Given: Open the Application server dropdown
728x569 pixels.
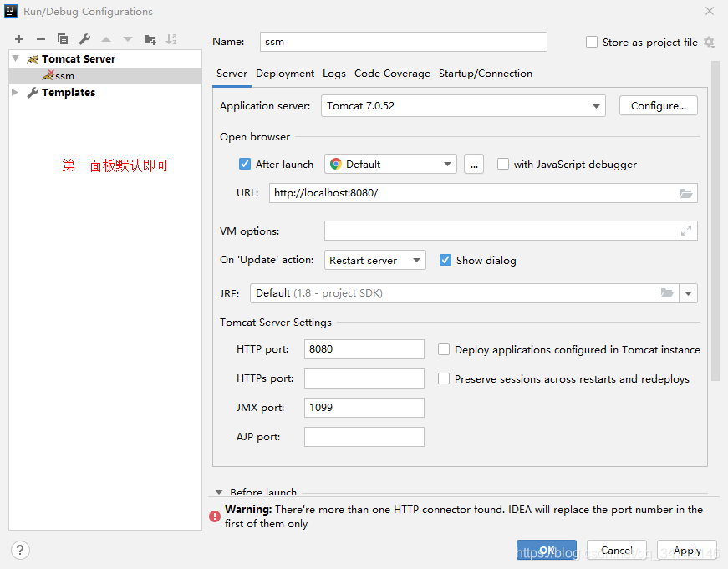Looking at the screenshot, I should pos(463,106).
